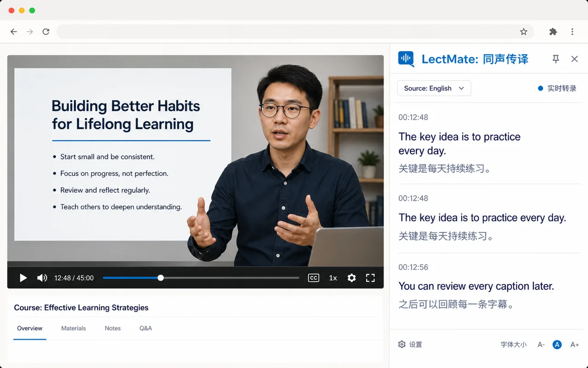Pin the LectMate side panel

(556, 59)
